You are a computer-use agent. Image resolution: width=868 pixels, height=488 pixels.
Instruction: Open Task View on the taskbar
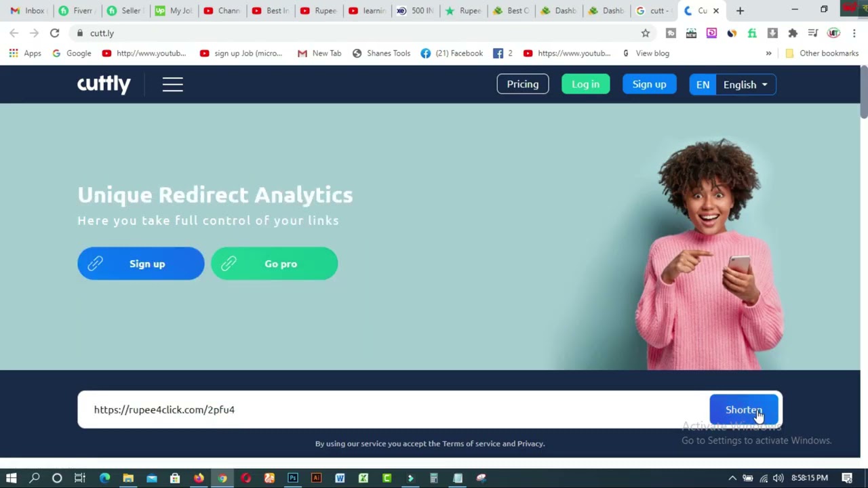coord(80,478)
